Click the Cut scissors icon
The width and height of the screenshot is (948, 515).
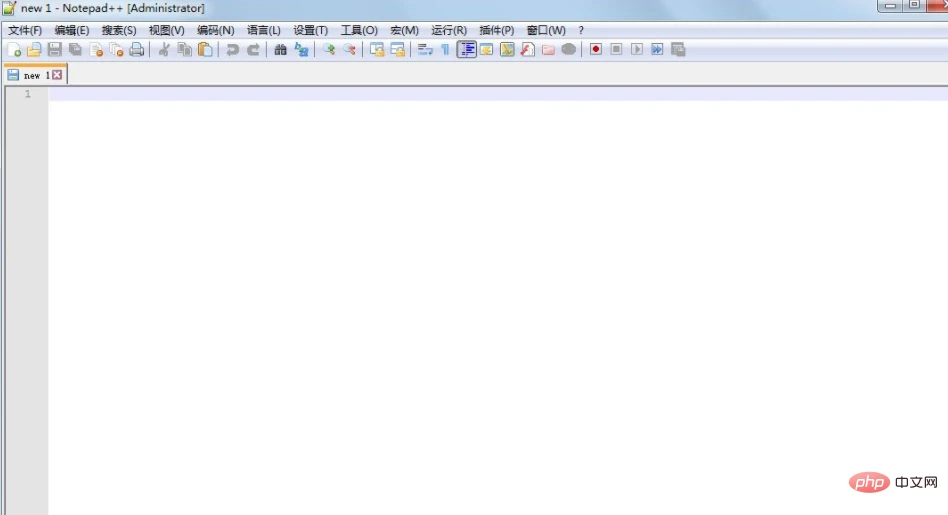tap(164, 49)
